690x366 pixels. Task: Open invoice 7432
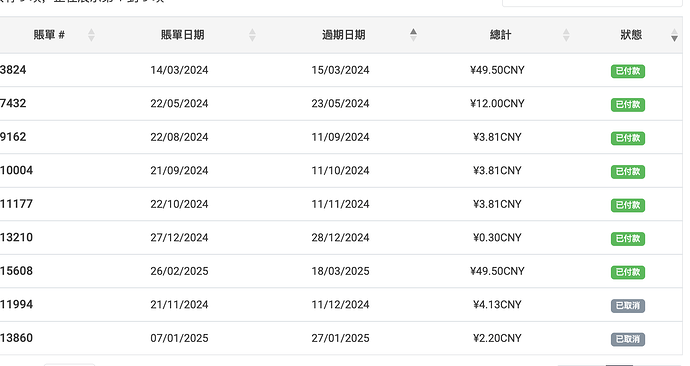[13, 103]
